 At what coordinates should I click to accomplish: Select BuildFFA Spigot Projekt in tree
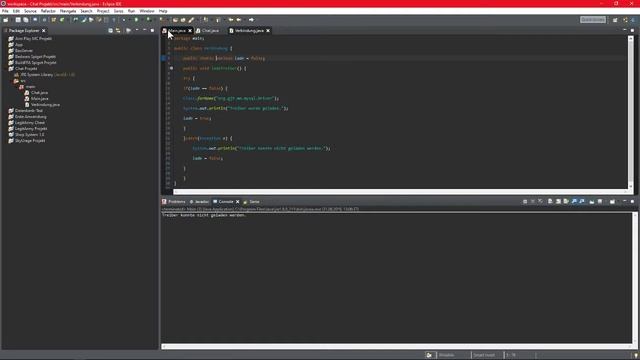(35, 62)
